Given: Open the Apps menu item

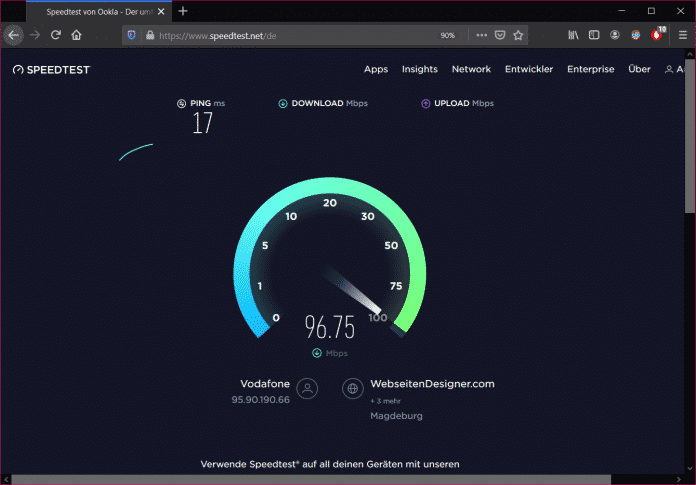Looking at the screenshot, I should click(x=376, y=70).
